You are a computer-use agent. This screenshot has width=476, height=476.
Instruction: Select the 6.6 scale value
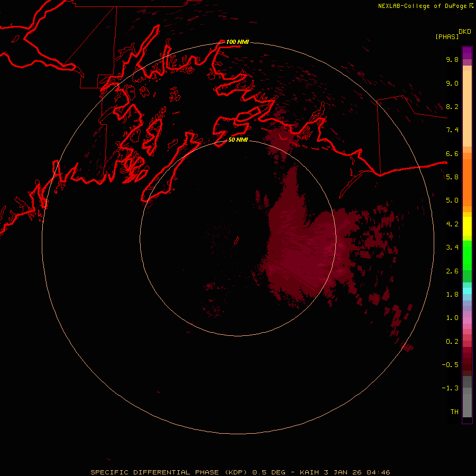[x=452, y=153]
